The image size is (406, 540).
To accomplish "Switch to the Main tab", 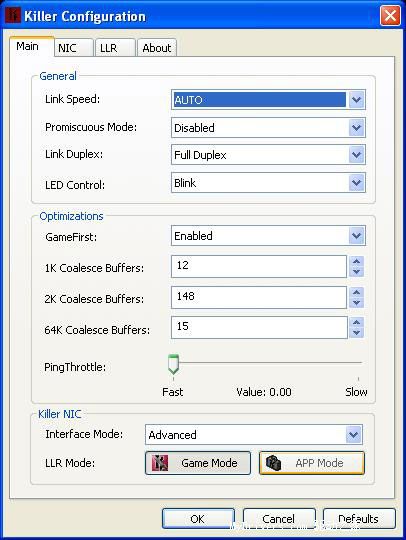I will tap(31, 46).
